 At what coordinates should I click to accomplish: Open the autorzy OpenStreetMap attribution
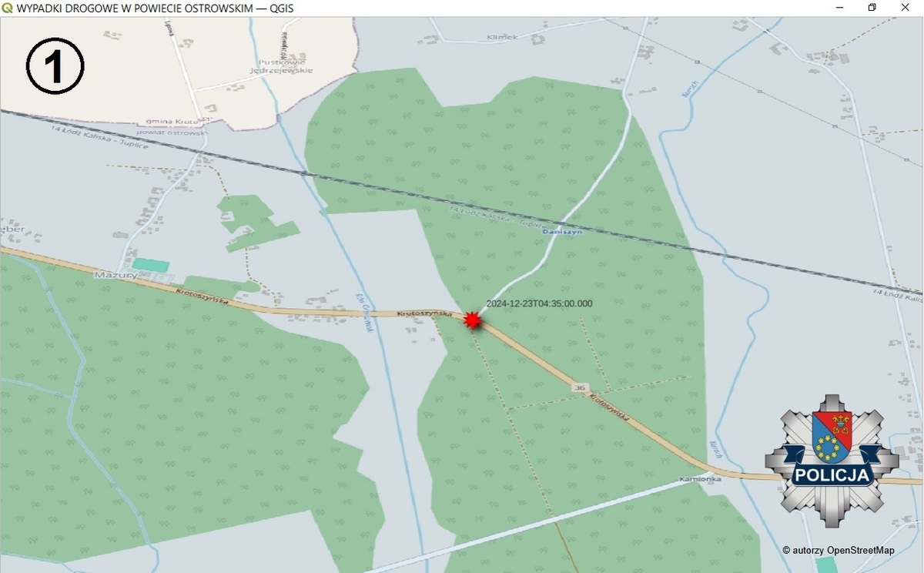pos(839,551)
